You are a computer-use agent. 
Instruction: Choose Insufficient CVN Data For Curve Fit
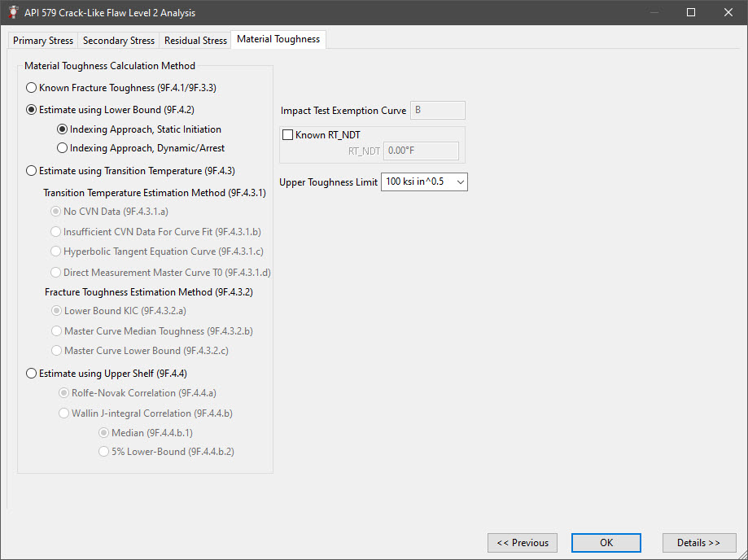pyautogui.click(x=155, y=232)
